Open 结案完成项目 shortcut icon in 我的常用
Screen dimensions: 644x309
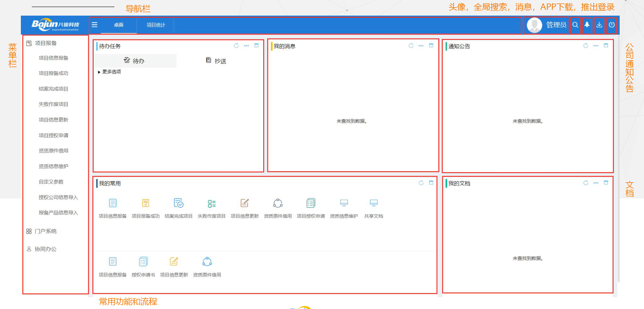coord(178,203)
